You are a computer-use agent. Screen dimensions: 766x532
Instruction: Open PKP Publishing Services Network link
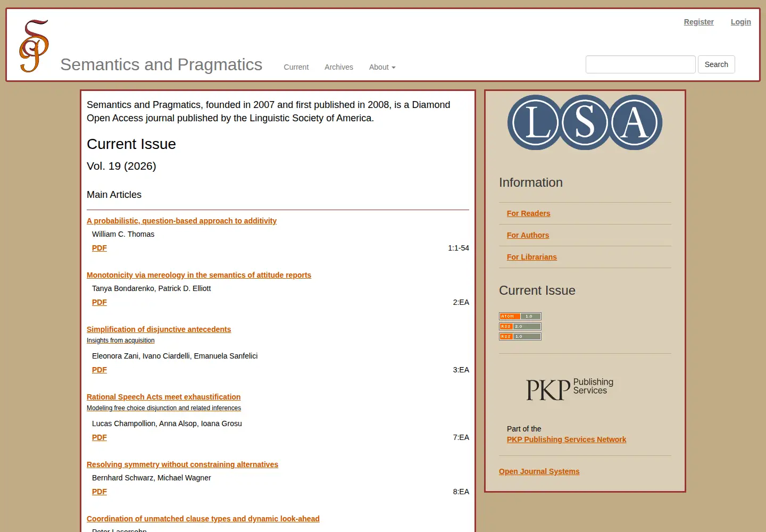[567, 439]
